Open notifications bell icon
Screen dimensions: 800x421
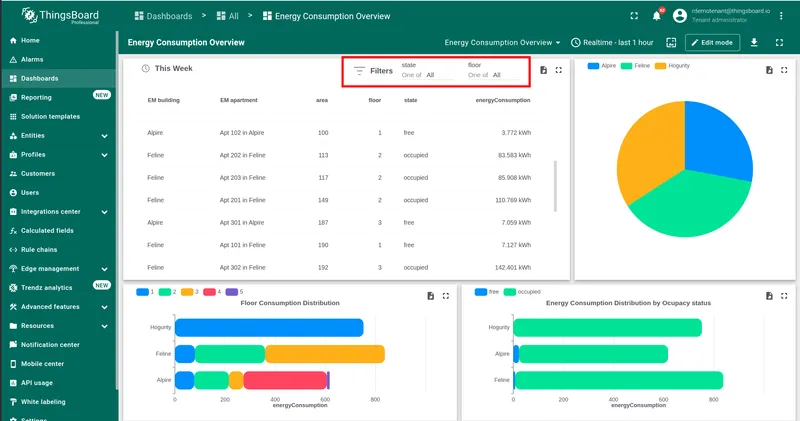pos(657,16)
